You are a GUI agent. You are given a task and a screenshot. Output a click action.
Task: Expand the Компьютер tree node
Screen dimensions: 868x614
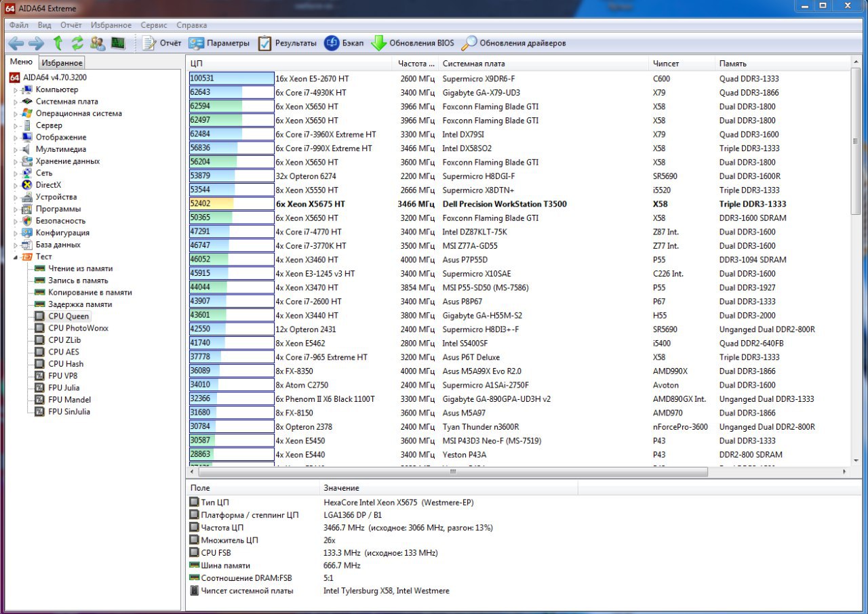[x=16, y=90]
